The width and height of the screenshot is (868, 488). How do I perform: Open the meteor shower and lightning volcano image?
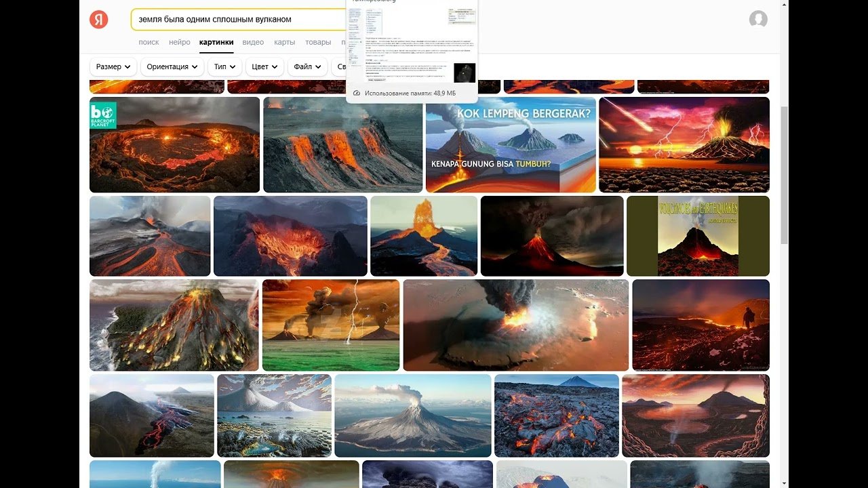coord(684,144)
